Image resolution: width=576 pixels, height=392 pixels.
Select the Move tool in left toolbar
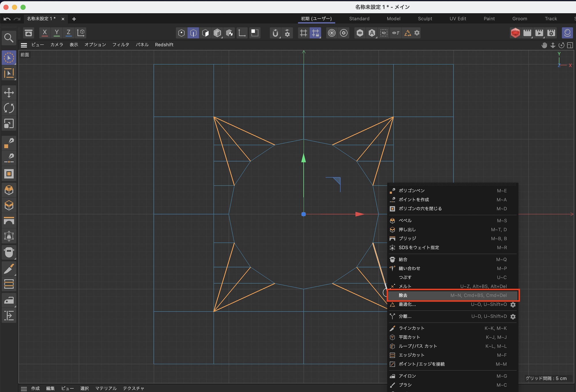click(9, 93)
